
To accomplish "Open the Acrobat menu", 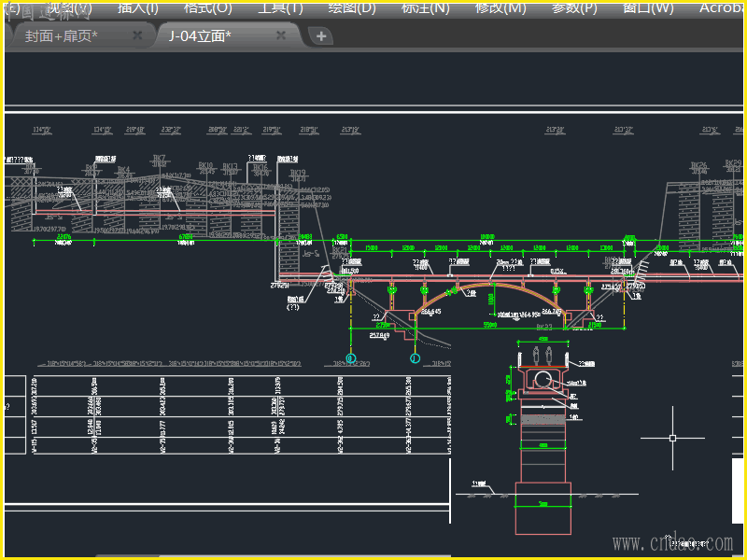I will 721,7.
